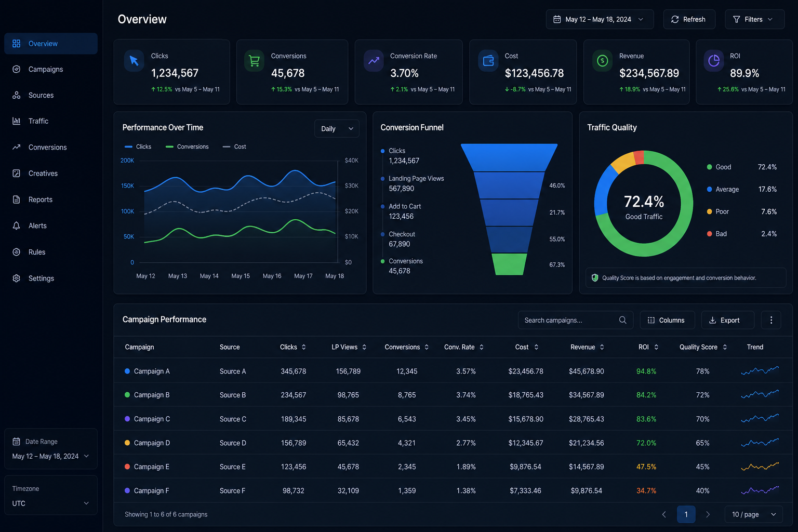Open the Reports menu item
Viewport: 798px width, 532px height.
click(51, 199)
